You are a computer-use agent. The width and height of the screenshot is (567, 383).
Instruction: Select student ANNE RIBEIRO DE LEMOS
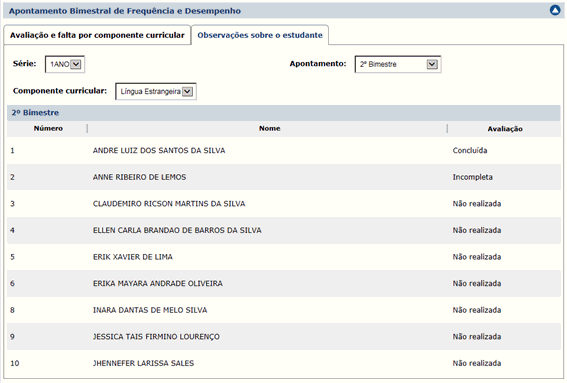[x=139, y=177]
